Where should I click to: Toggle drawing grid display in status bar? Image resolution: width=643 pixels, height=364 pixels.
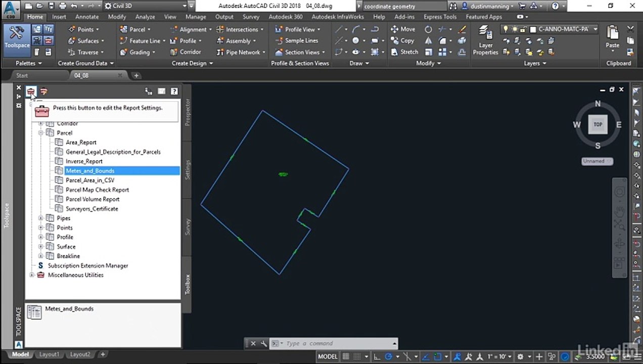click(346, 356)
